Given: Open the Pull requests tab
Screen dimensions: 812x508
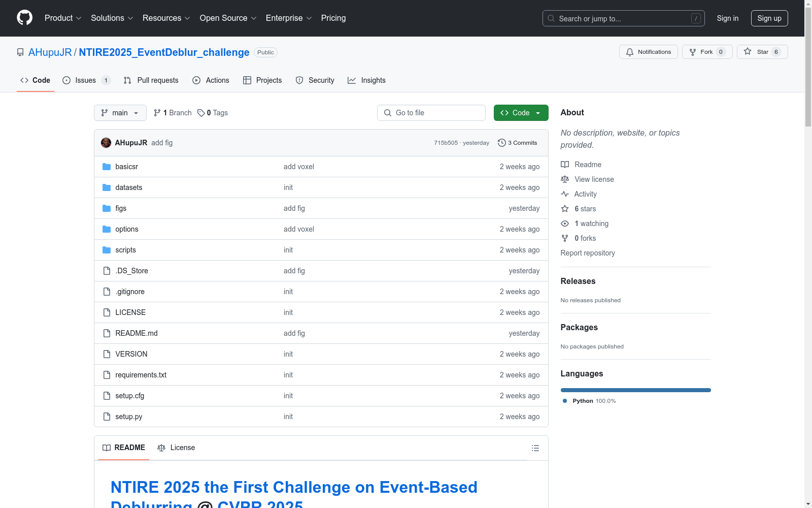Looking at the screenshot, I should click(x=151, y=80).
